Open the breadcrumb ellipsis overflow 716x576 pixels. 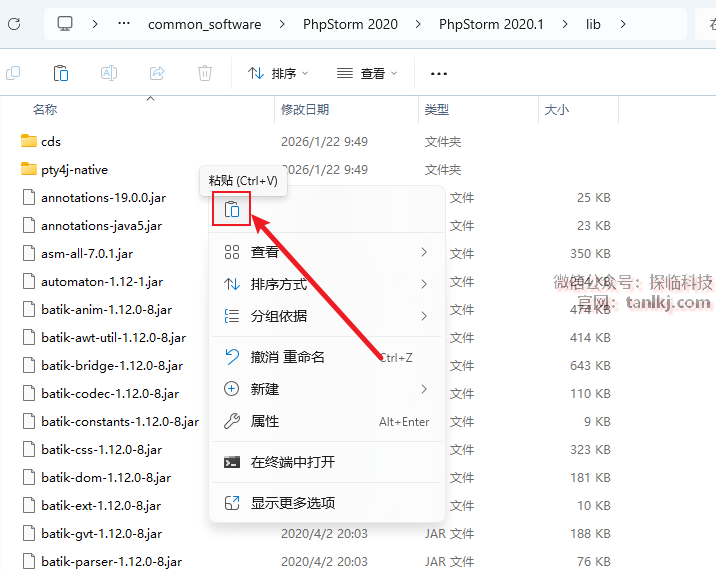tap(124, 23)
